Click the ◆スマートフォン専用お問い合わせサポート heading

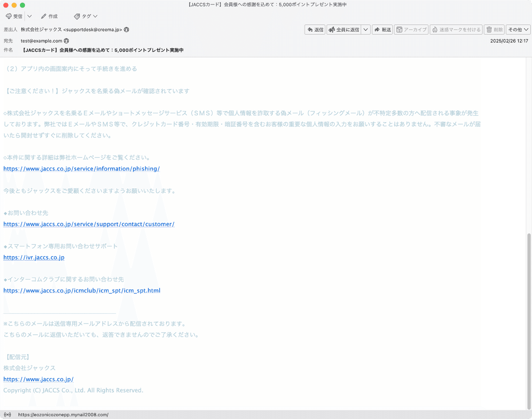coord(61,246)
